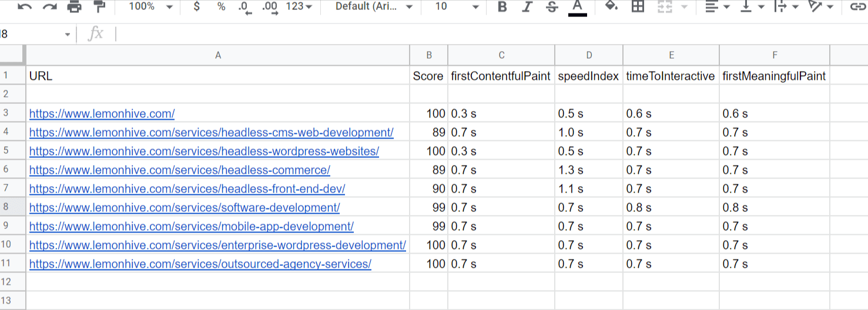The image size is (868, 310).
Task: Apply percent format to selection
Action: click(221, 6)
